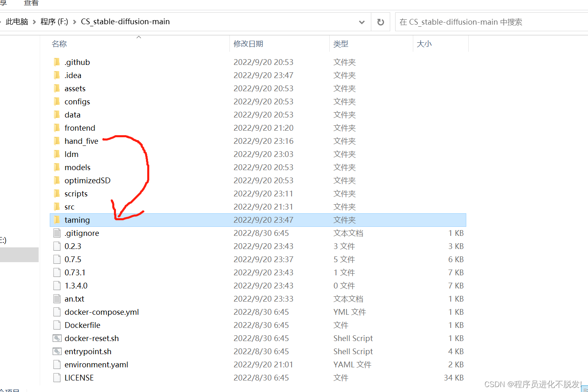
Task: Click the docker-reset.sh script icon
Action: tap(57, 338)
